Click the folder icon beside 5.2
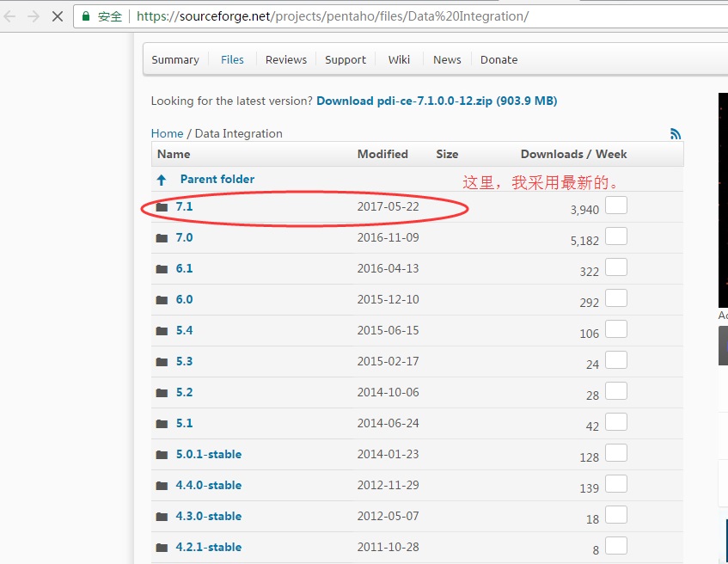 pyautogui.click(x=162, y=393)
